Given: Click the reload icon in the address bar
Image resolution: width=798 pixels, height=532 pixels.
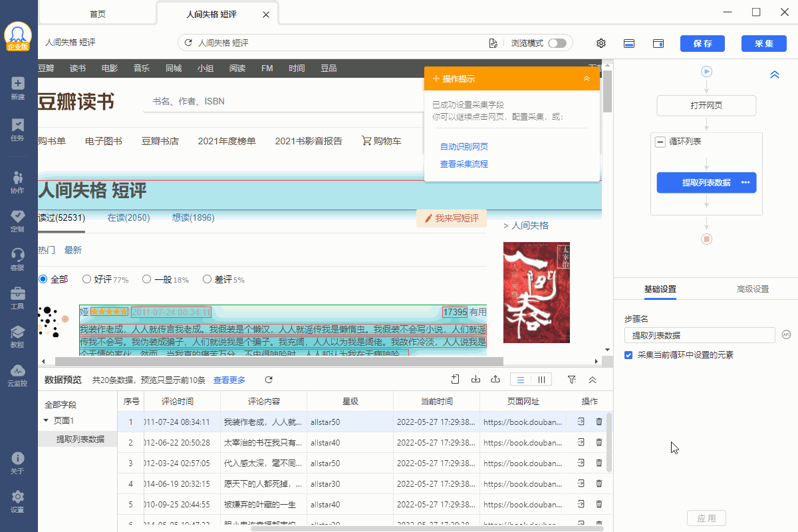Looking at the screenshot, I should coord(188,43).
